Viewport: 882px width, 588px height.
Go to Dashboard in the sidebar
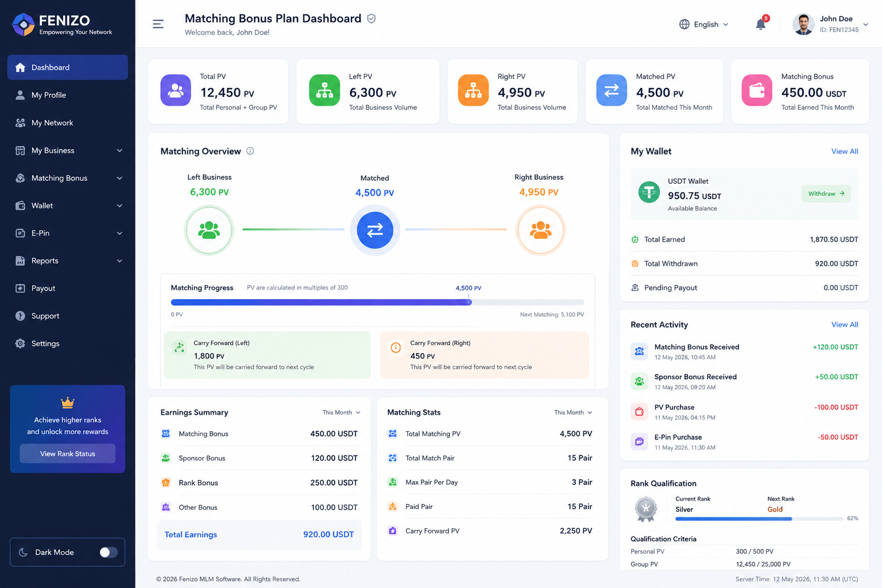[x=68, y=67]
